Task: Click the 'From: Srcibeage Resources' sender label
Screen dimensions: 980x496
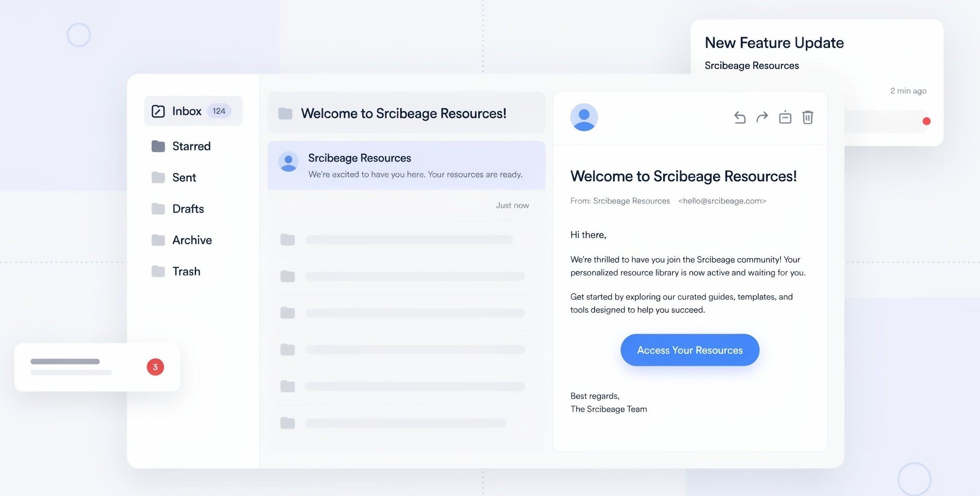Action: click(620, 201)
